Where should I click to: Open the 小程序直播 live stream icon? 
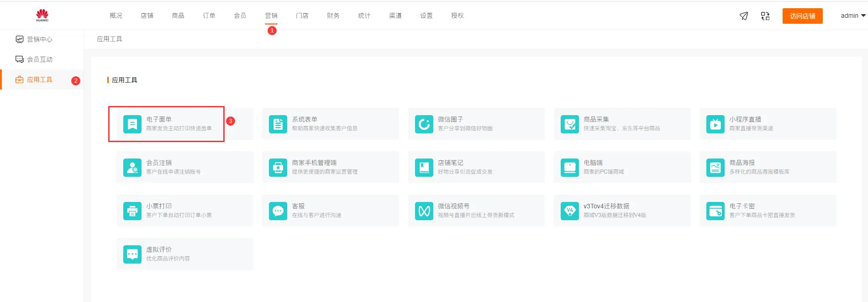coord(715,124)
